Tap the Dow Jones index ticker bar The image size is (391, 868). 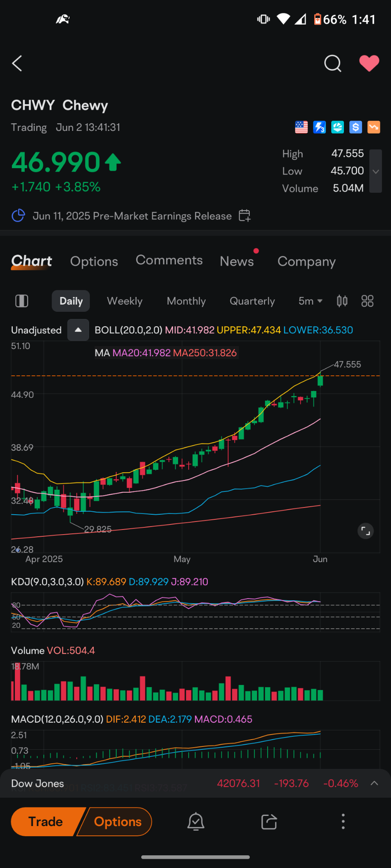[x=195, y=783]
